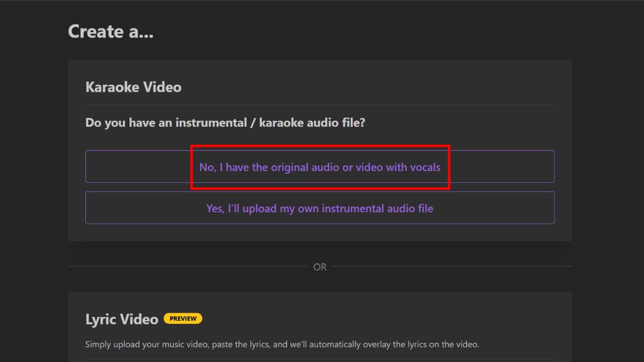Click the word "vocals" in the first option
This screenshot has height=362, width=644.
(x=425, y=167)
